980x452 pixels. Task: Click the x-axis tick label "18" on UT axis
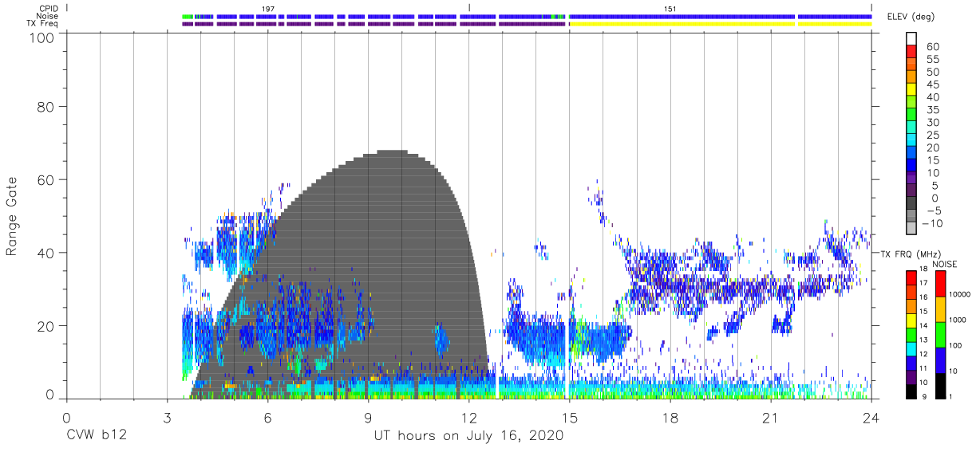[x=670, y=418]
